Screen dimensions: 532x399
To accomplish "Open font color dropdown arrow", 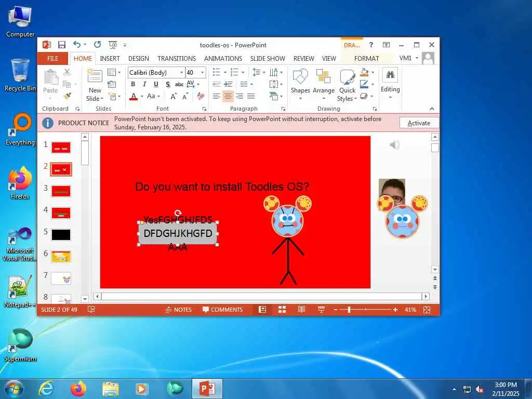I will (142, 97).
